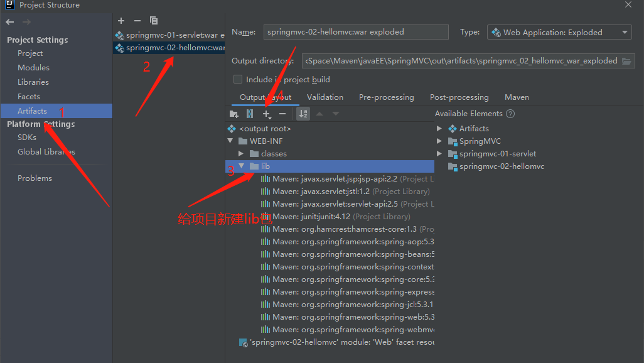Create directory in output layout toolbar
The width and height of the screenshot is (644, 363).
pos(234,114)
